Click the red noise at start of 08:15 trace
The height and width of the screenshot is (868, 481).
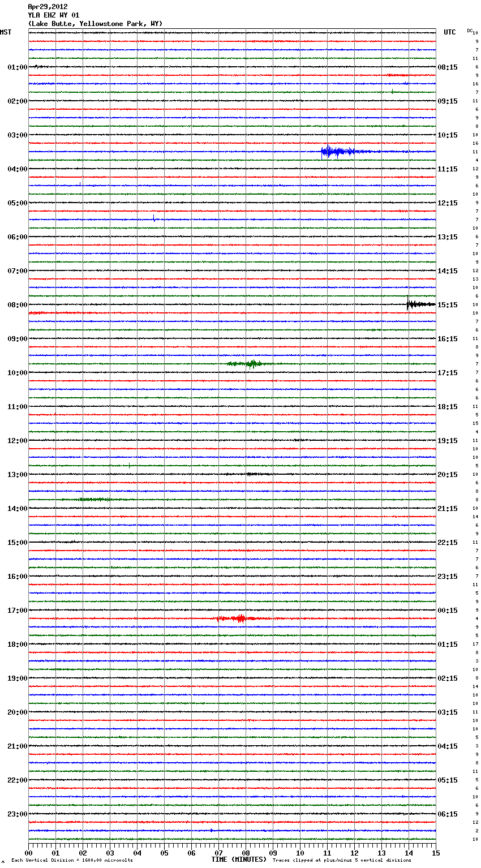coord(38,313)
